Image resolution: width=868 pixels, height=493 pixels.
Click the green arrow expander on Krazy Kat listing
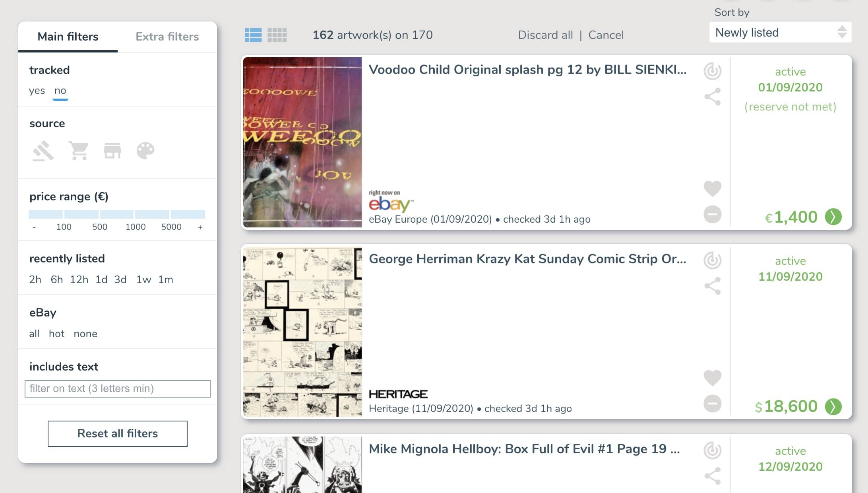pos(833,406)
